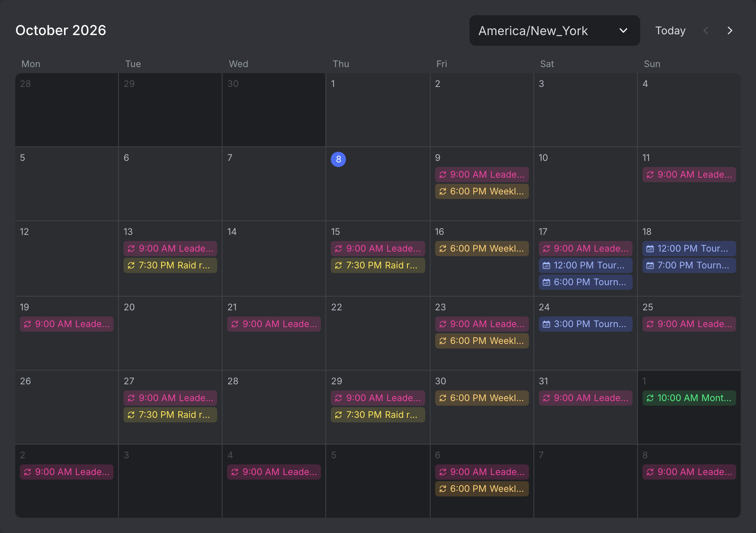Screen dimensions: 756x533
Task: Open 9:00 AM Leaderboard event on October 17
Action: 585,249
